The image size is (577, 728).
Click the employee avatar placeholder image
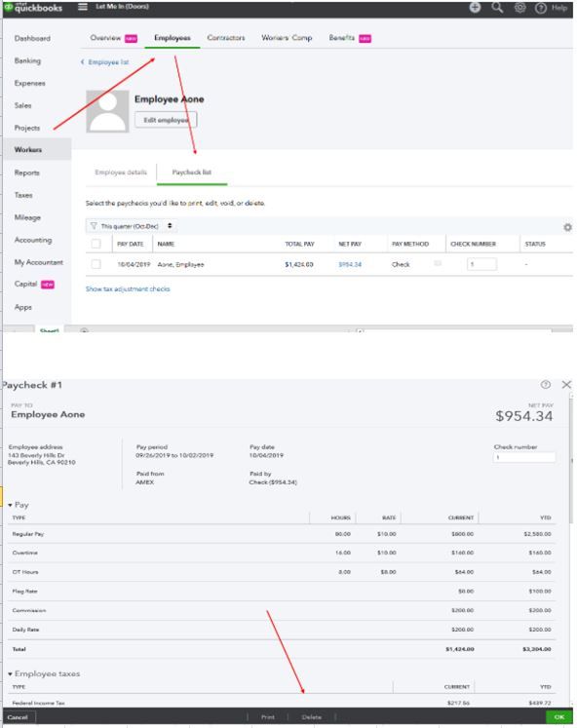tap(107, 111)
